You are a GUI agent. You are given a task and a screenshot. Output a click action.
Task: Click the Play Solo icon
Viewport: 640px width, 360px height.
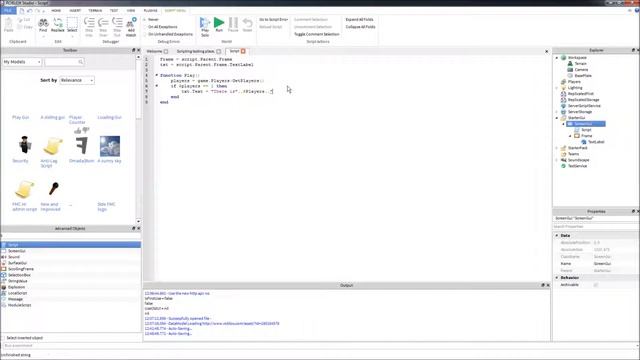point(205,22)
